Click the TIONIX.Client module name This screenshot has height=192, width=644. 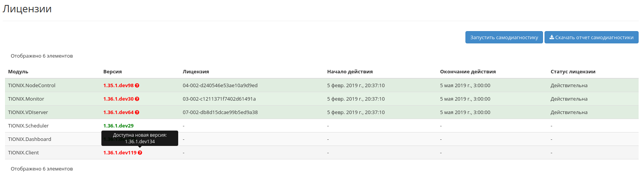23,153
